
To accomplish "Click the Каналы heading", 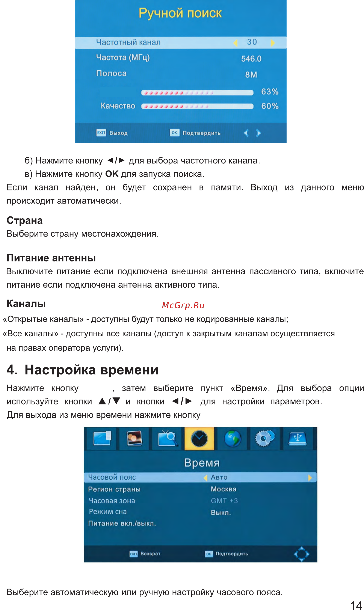I will (26, 304).
